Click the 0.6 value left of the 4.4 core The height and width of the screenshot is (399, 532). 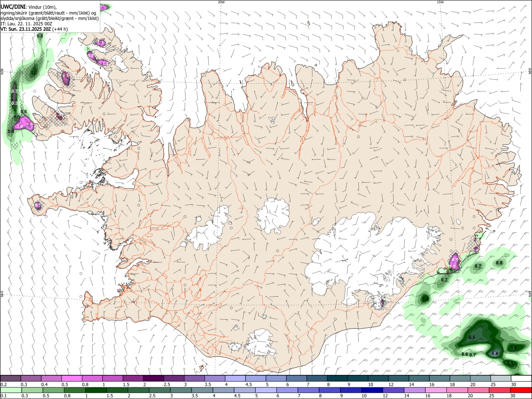[x=465, y=354]
